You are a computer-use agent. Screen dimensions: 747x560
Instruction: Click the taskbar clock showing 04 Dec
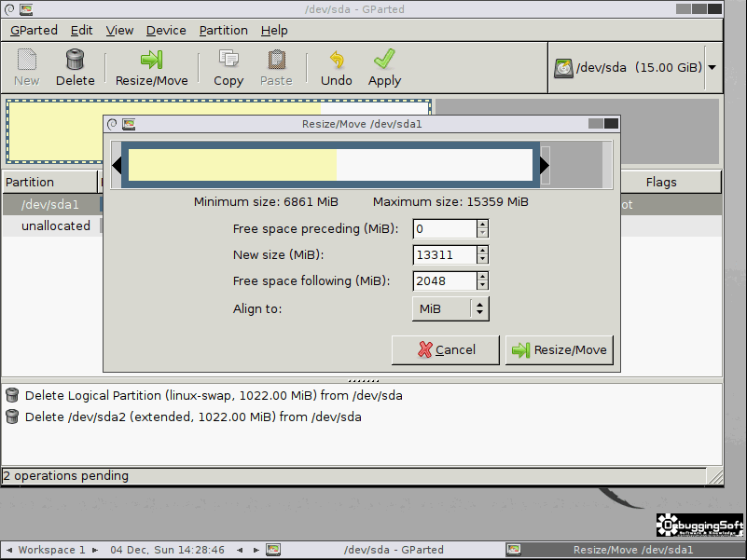(x=167, y=550)
